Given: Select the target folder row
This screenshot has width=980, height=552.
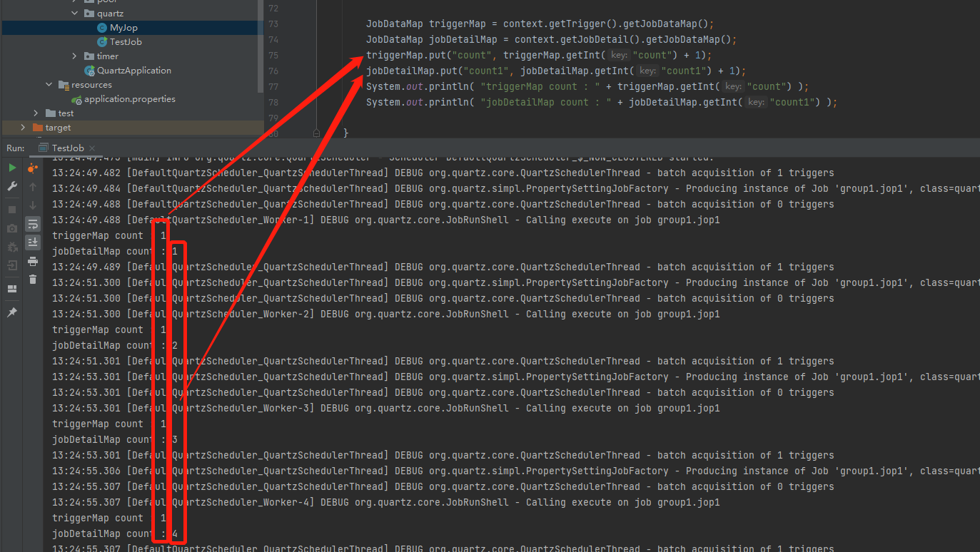Looking at the screenshot, I should 132,128.
